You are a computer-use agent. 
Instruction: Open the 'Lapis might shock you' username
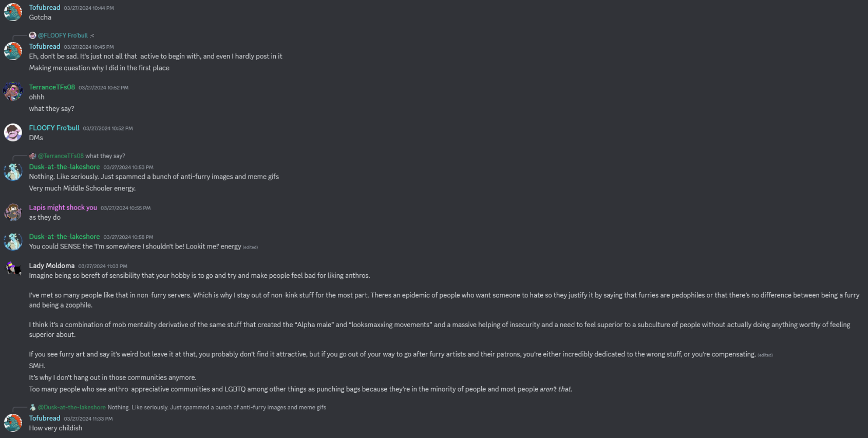tap(63, 207)
